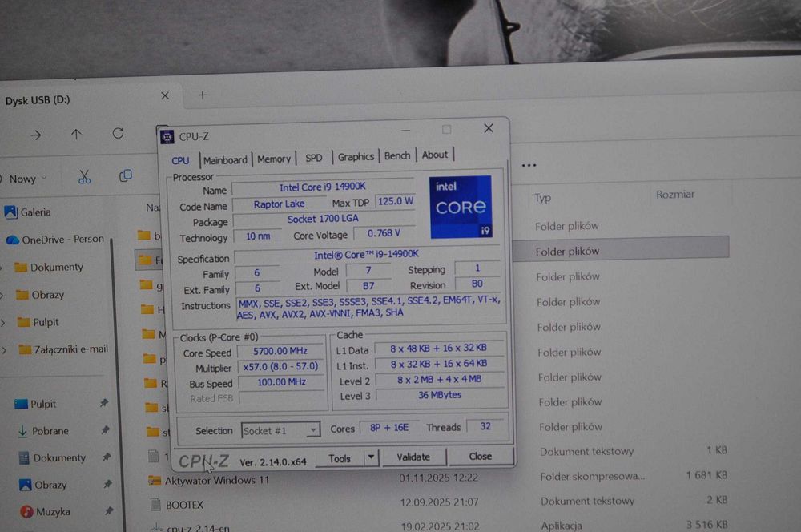The height and width of the screenshot is (532, 801).
Task: Click the pin icon next to Muzyka
Action: click(x=109, y=510)
